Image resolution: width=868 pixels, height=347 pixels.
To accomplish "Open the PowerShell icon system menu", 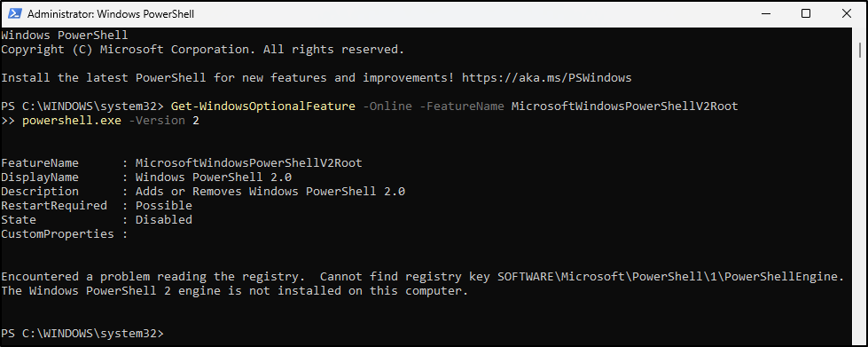I will (15, 14).
